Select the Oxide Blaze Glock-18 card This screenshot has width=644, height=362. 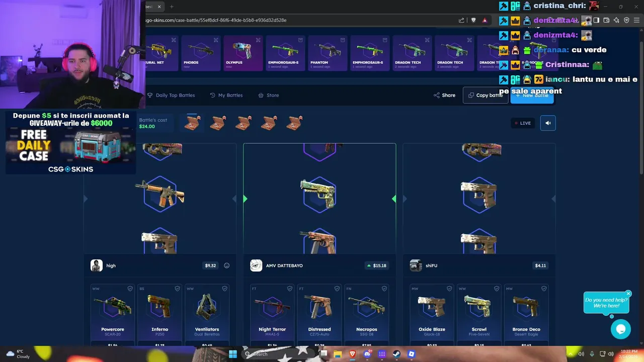(x=432, y=315)
